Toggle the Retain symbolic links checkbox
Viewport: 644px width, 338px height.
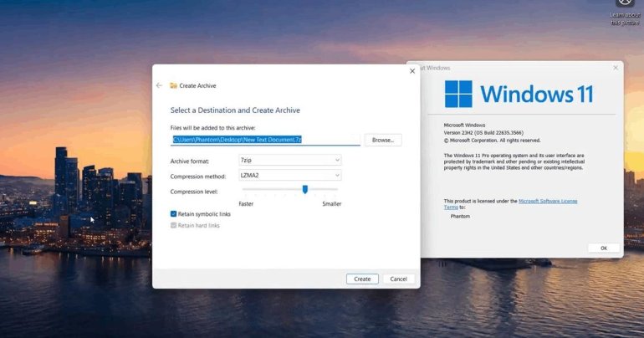(x=173, y=214)
